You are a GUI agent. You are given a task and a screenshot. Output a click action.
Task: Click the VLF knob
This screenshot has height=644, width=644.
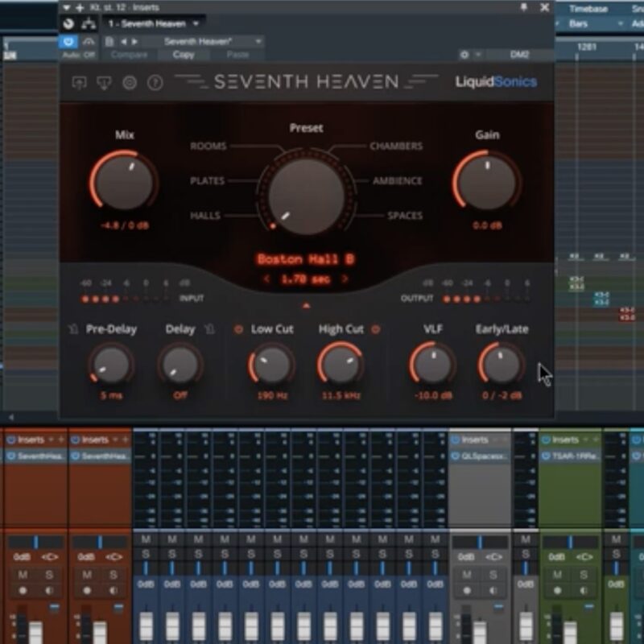click(433, 365)
